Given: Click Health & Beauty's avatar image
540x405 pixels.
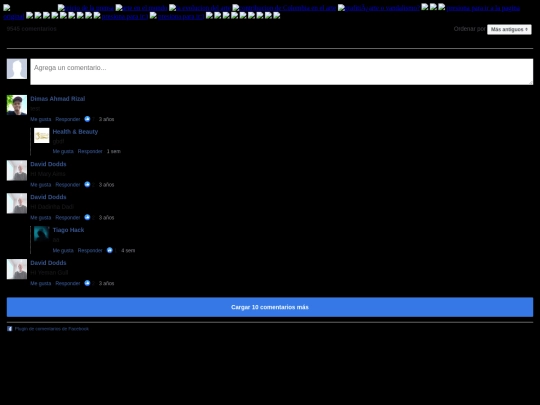Looking at the screenshot, I should pos(42,135).
